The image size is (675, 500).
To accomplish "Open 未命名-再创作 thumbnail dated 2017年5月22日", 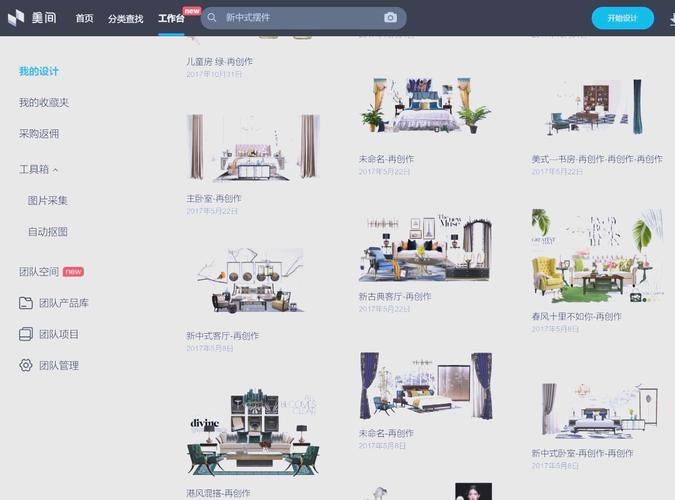I will 425,105.
